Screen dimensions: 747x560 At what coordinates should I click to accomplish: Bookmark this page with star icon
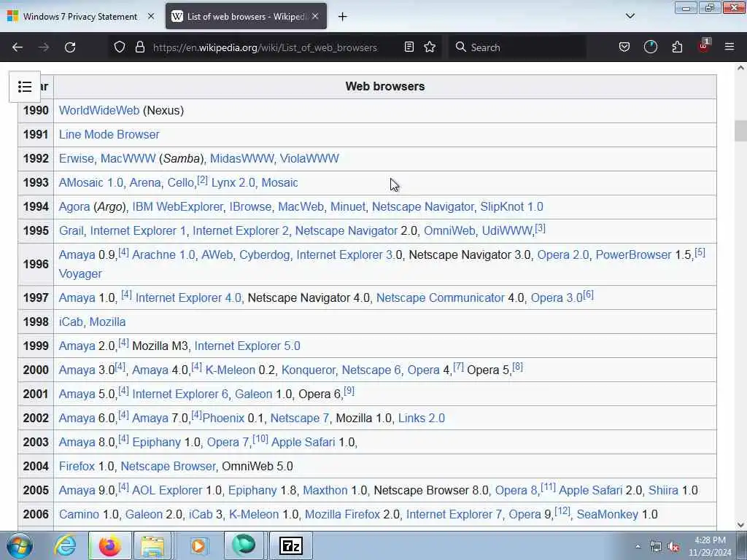(430, 47)
